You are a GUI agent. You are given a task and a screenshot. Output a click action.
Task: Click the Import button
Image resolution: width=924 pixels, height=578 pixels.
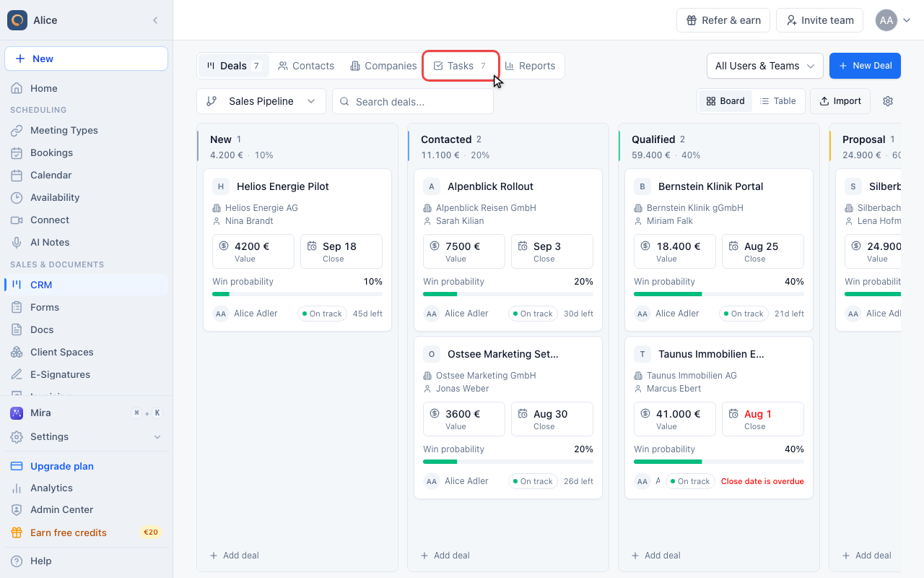coord(840,101)
